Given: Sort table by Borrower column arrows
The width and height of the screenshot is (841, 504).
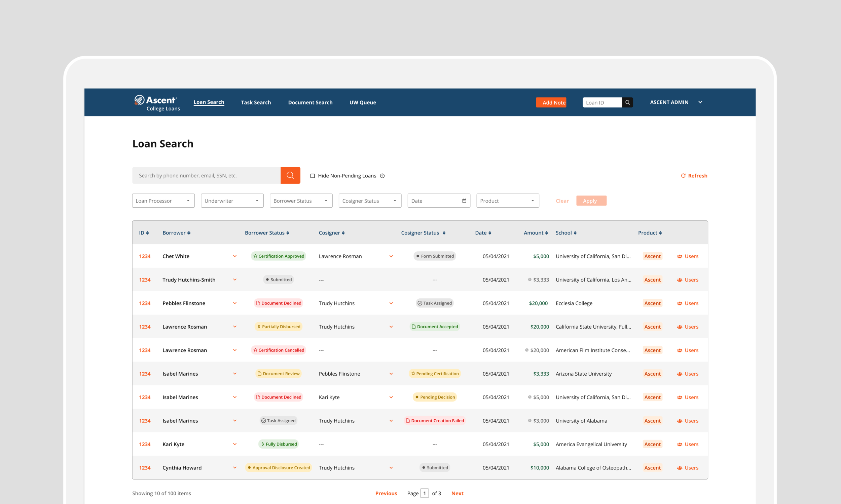Looking at the screenshot, I should pos(189,233).
